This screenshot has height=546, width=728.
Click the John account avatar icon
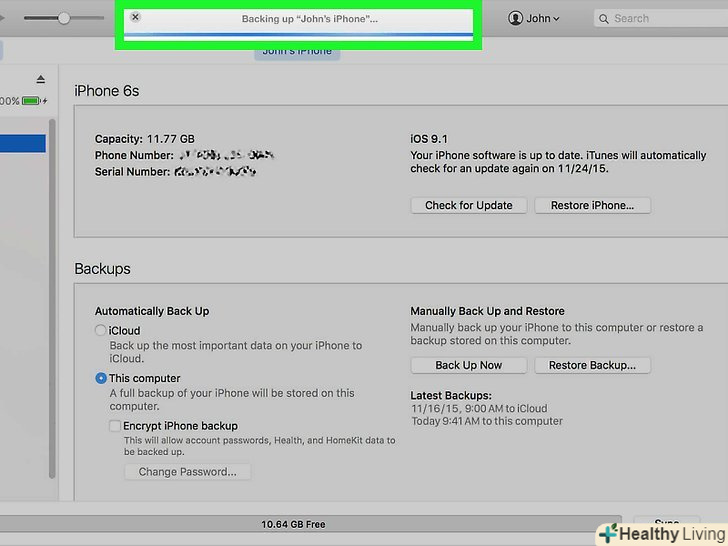pyautogui.click(x=515, y=19)
